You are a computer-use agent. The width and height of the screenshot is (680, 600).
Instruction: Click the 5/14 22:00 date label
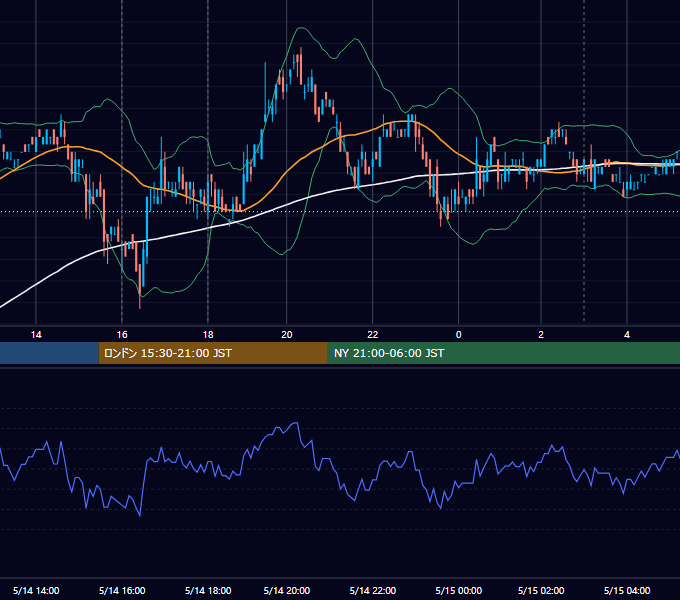click(x=373, y=590)
